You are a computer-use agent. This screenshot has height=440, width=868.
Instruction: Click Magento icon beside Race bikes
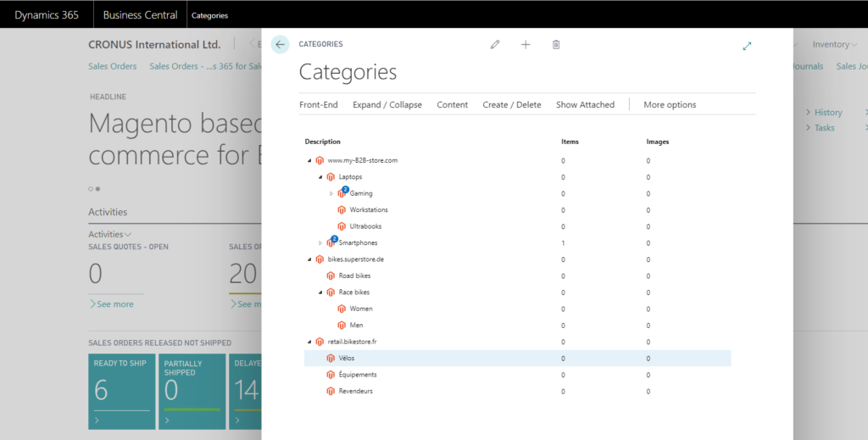[x=331, y=292]
